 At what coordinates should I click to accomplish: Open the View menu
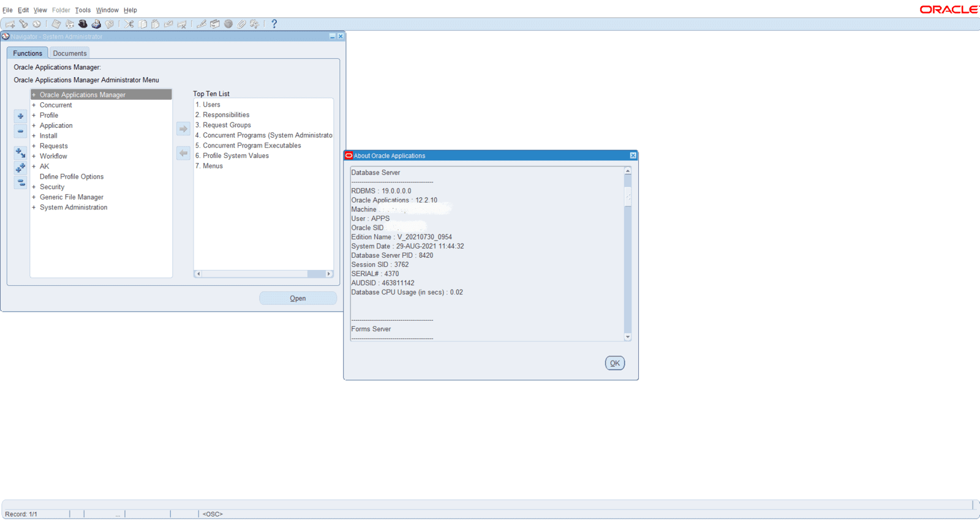pos(40,10)
